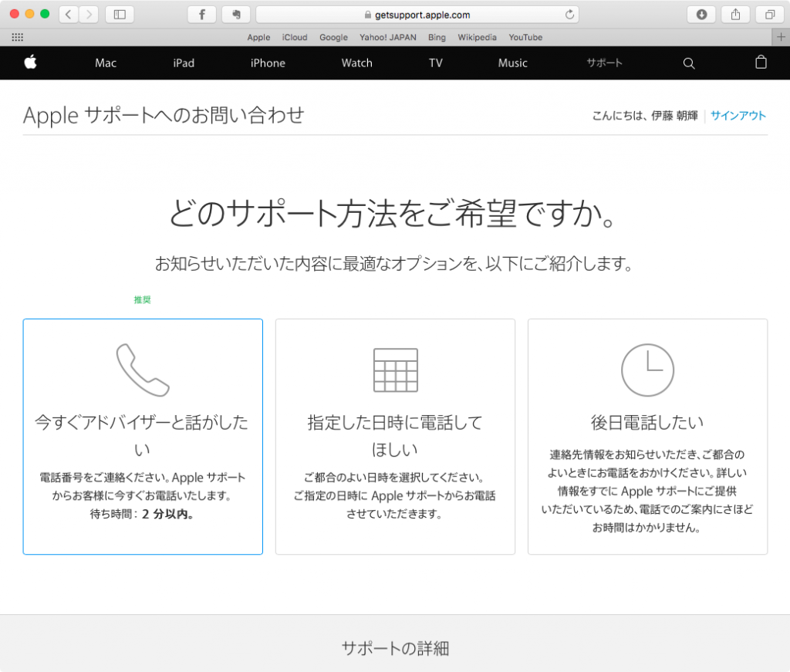Viewport: 790px width, 672px height.
Task: Show all tabs overview button
Action: [770, 15]
